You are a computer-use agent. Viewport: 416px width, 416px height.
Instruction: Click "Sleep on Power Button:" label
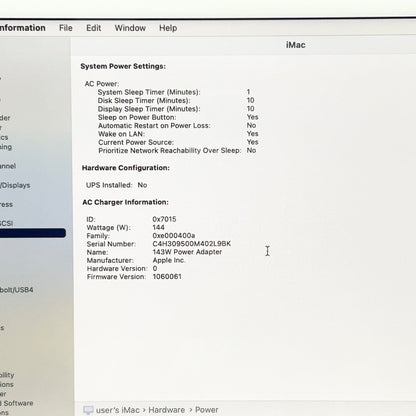137,117
